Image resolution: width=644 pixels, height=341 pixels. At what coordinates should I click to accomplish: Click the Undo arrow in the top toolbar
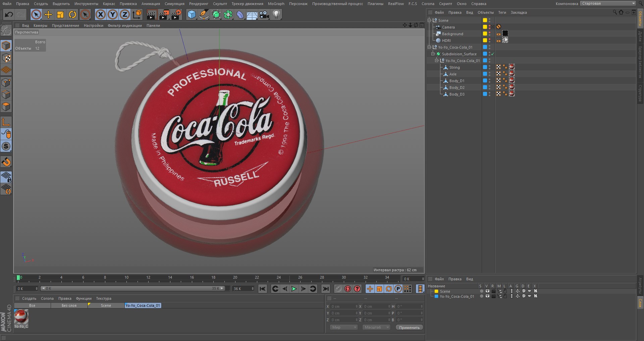click(9, 14)
